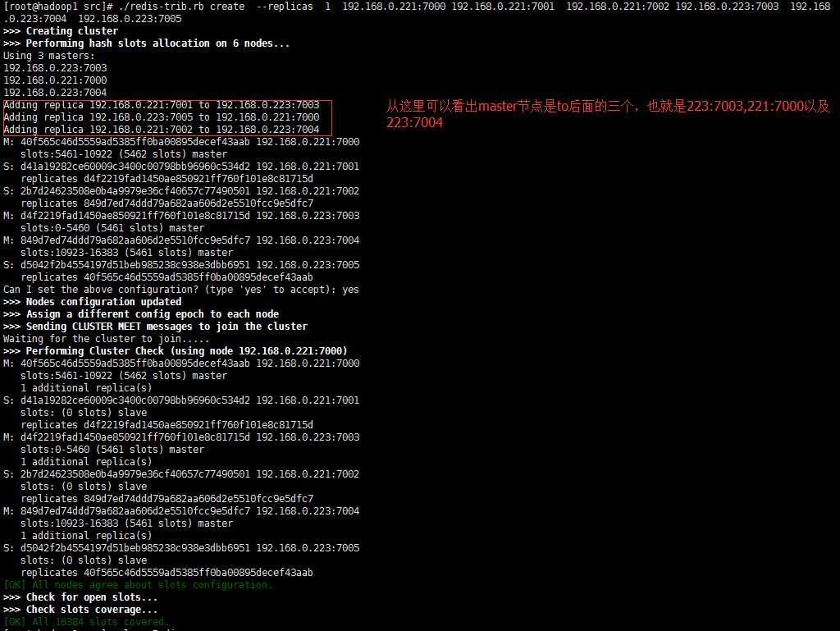The image size is (840, 631).
Task: Click 'Assign a different config epoch to each node'
Action: tap(153, 314)
